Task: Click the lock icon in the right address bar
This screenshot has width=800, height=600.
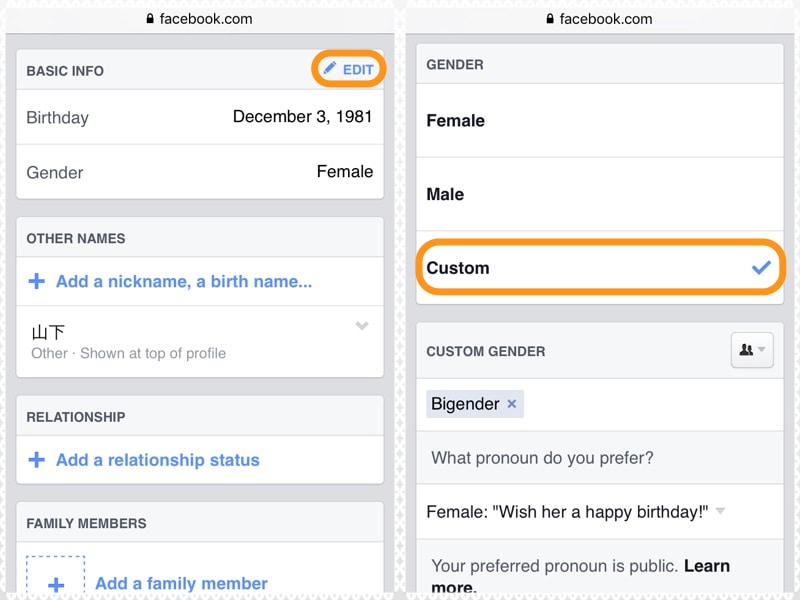Action: click(549, 18)
